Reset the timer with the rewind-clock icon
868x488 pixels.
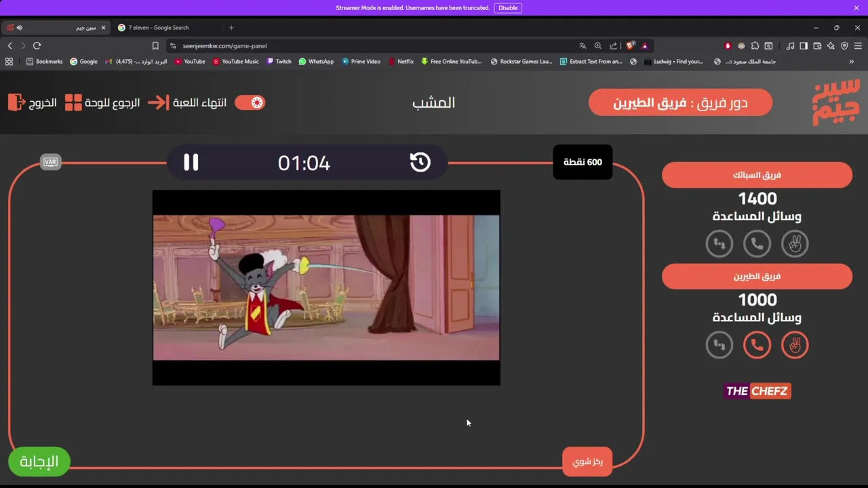(x=420, y=162)
